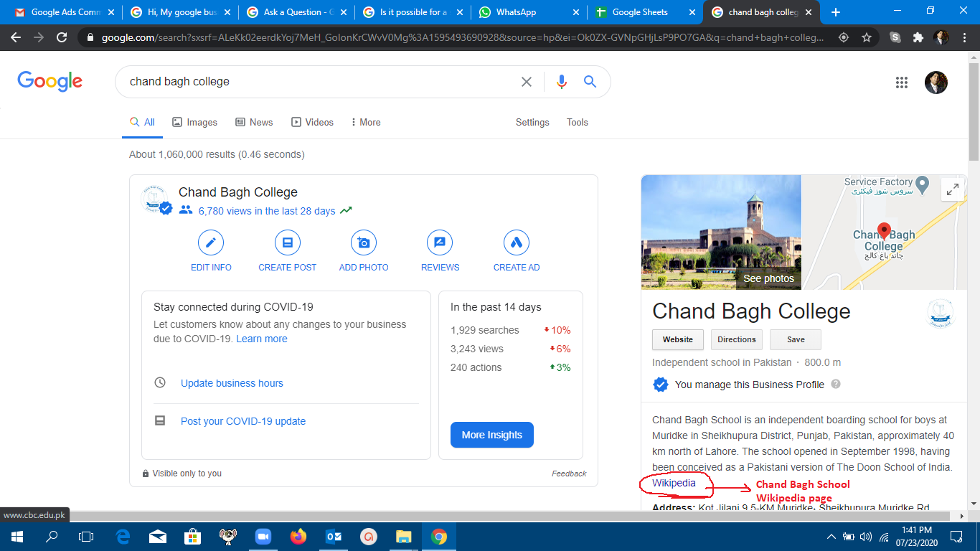Switch to the Videos results tab
The image size is (980, 551).
[312, 122]
